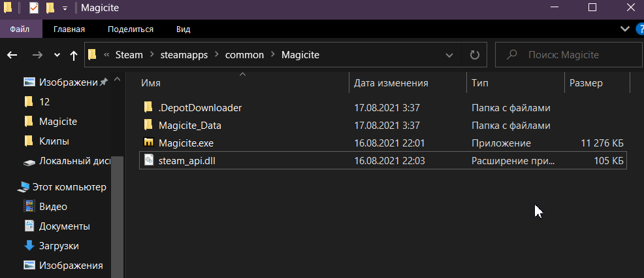Click Steam in the address breadcrumb
This screenshot has height=278, width=644.
129,55
